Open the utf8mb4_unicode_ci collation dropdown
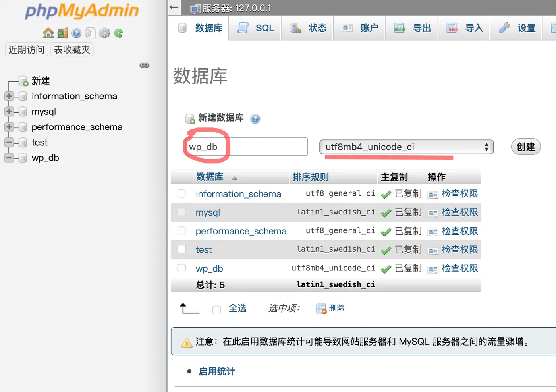556x392 pixels. [406, 147]
